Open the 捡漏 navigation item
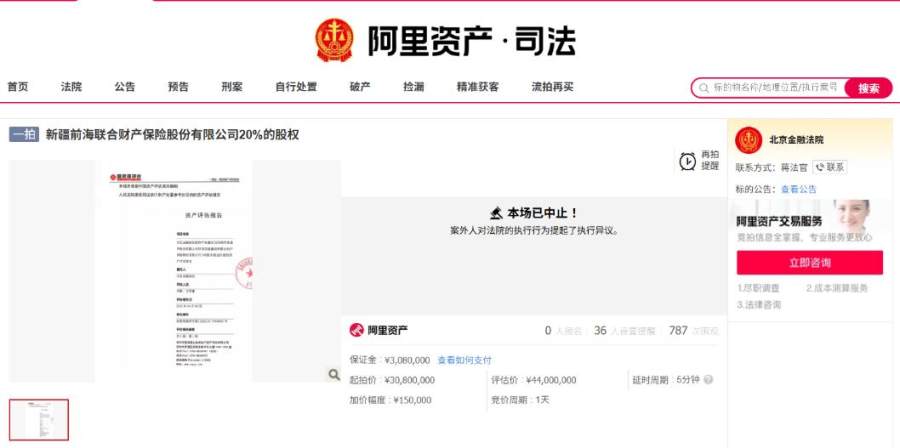This screenshot has height=448, width=900. pyautogui.click(x=413, y=87)
